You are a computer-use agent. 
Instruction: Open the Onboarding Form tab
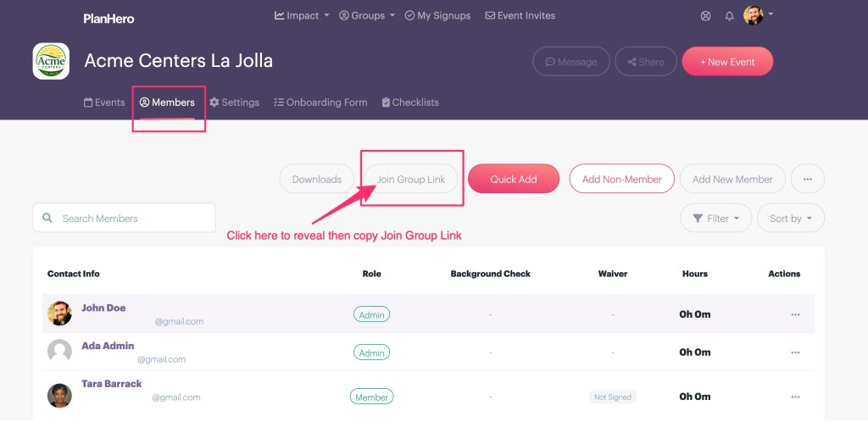click(320, 103)
